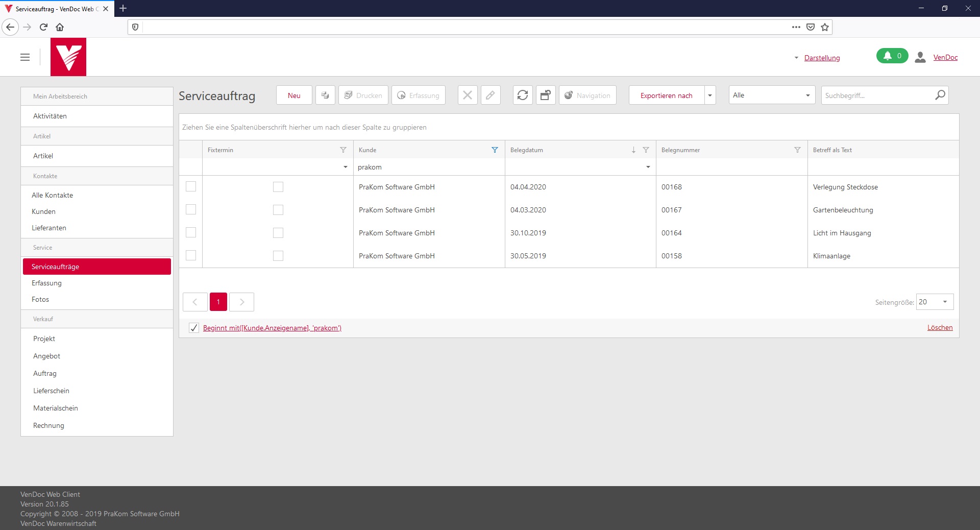Click the search magnifier icon
The image size is (980, 530).
click(x=940, y=95)
